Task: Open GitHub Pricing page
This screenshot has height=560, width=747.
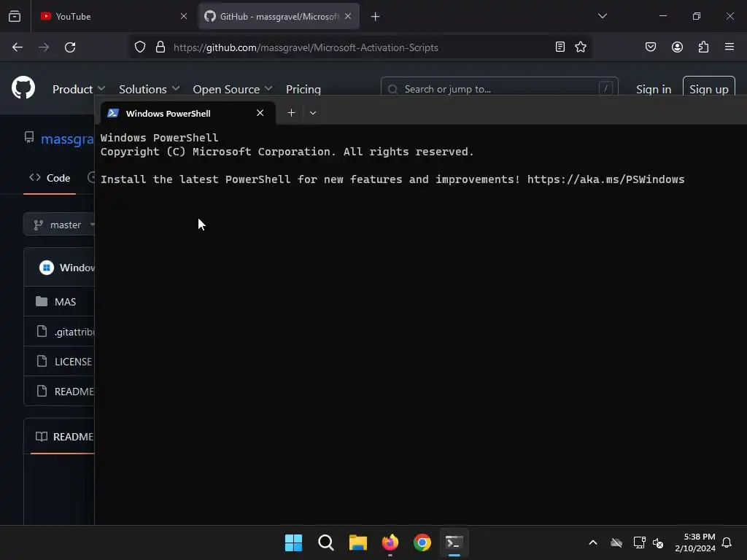Action: pos(303,89)
